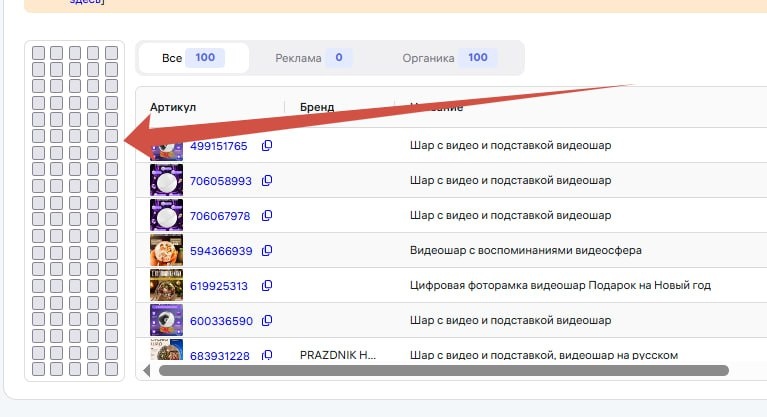The width and height of the screenshot is (767, 417).
Task: Open product thumbnail for article 706058993
Action: (x=166, y=180)
